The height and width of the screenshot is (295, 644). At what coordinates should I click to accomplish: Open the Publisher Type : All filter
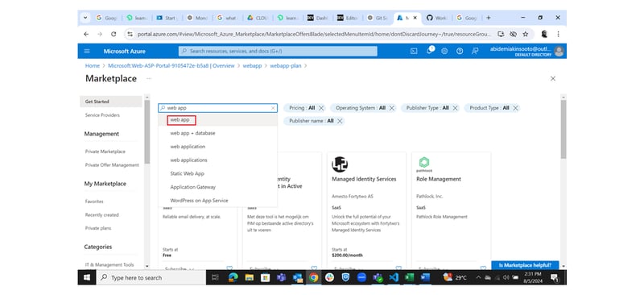pyautogui.click(x=427, y=108)
